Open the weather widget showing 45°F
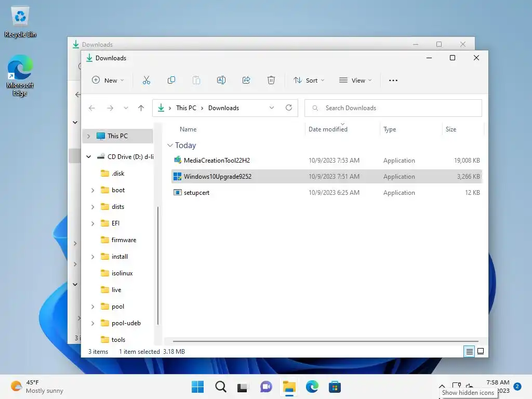This screenshot has width=532, height=399. pos(37,387)
